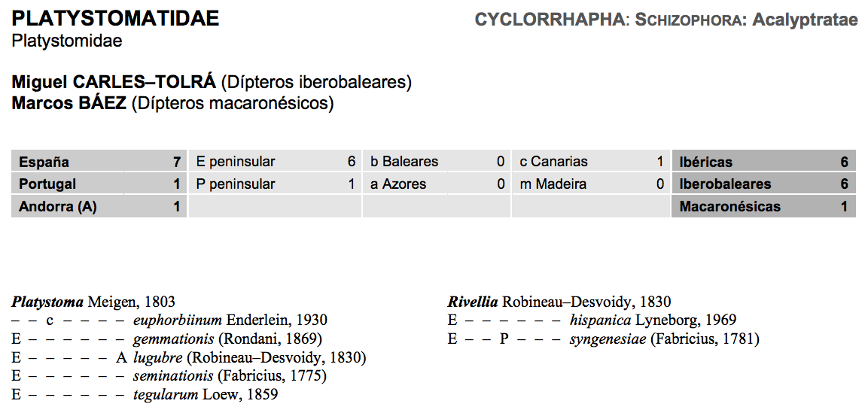Select species entry hispanica Lyneborg, 1969
Screen dimensions: 868x416
pos(653,320)
